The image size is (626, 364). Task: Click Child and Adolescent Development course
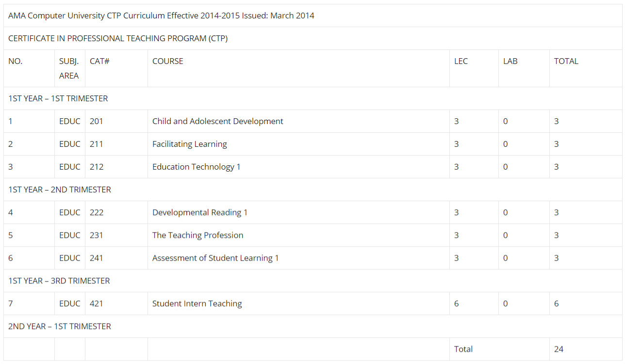[218, 121]
